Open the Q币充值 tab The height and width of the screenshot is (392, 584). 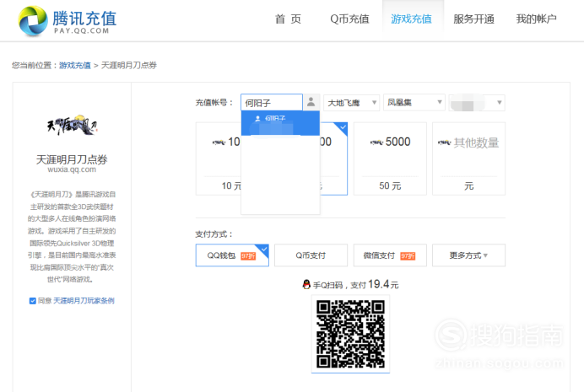[x=349, y=19]
